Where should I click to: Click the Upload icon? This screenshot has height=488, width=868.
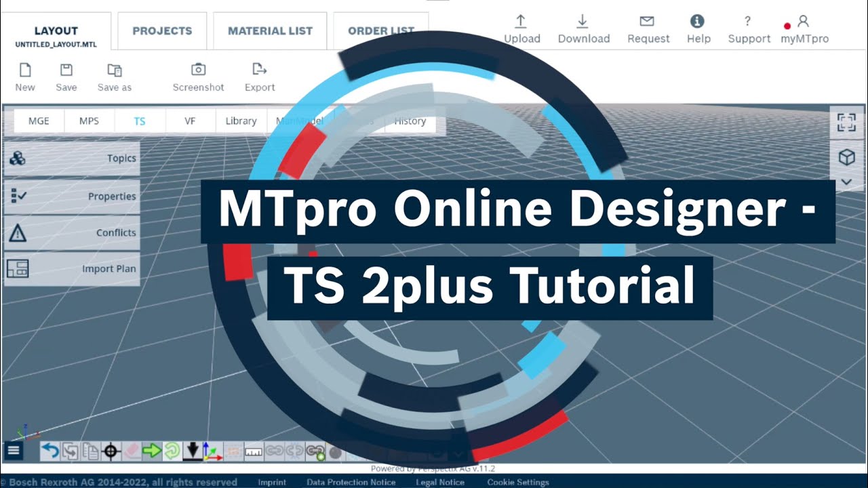click(x=521, y=21)
